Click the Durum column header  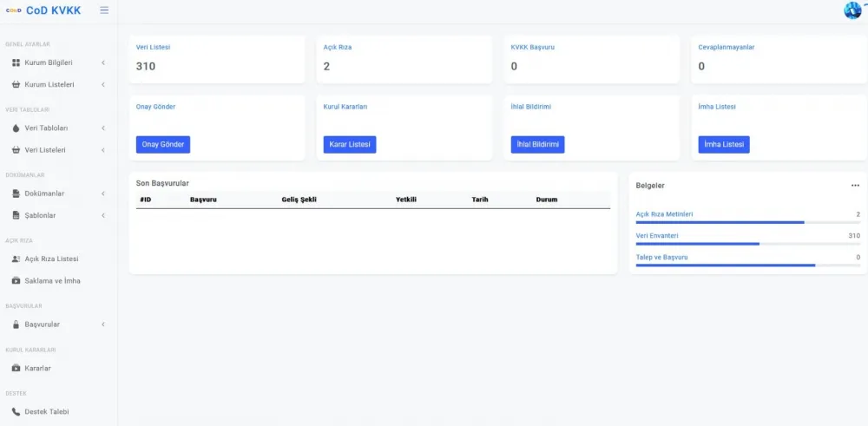pos(547,200)
